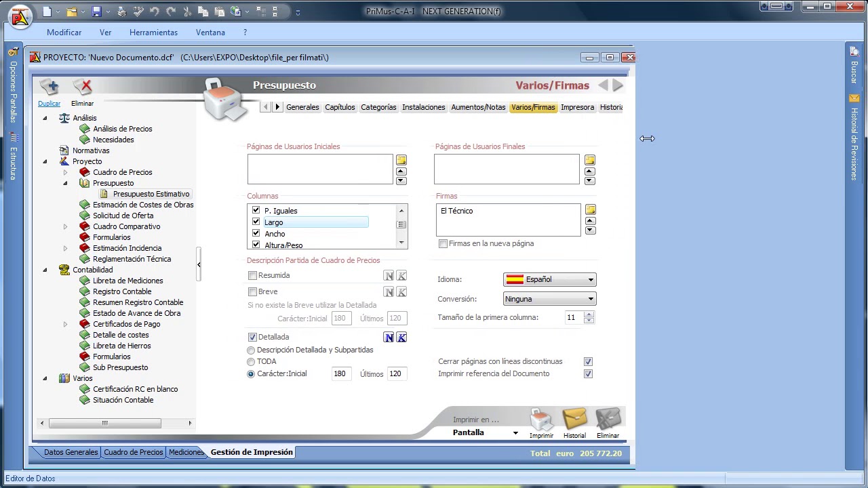This screenshot has width=868, height=488.
Task: Select Libreta de Mediciones in tree
Action: (x=127, y=281)
